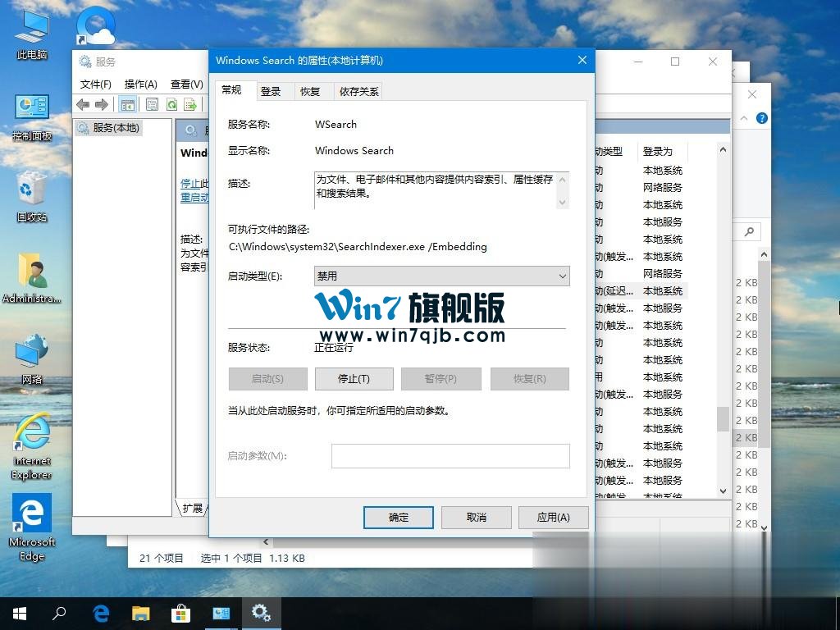Open the Windows Start button

pyautogui.click(x=20, y=613)
